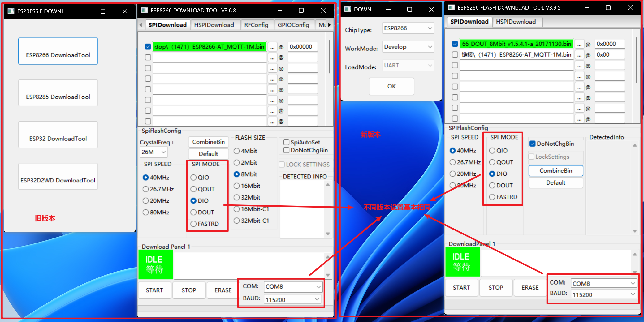Viewport: 644px width, 322px height.
Task: Click START in V3.6.8 download panel
Action: [154, 290]
